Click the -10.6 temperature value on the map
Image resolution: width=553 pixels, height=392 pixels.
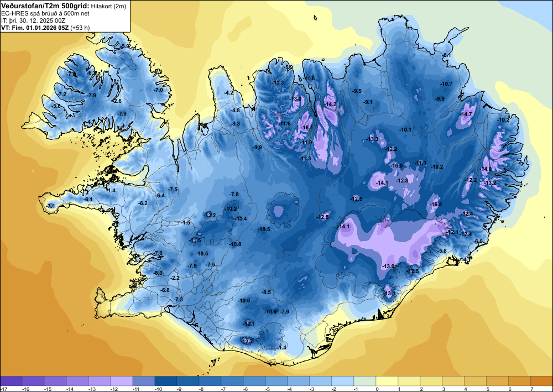click(244, 301)
